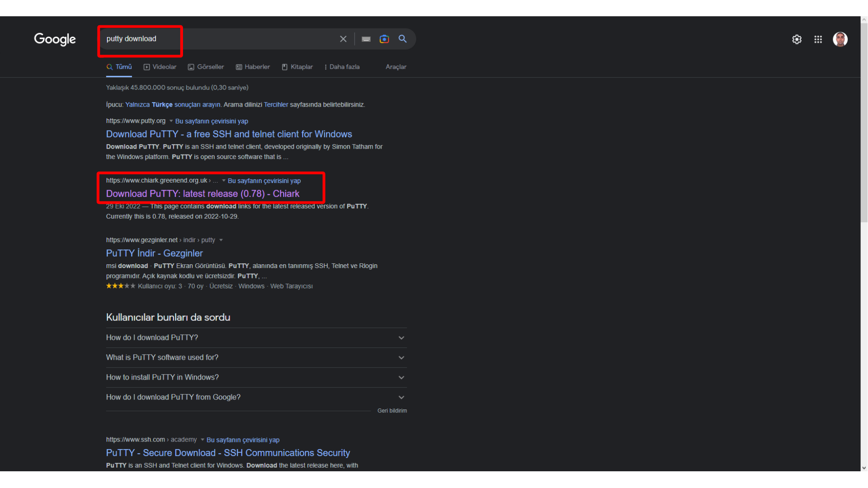This screenshot has height=488, width=868.
Task: Translate the putty.org result page
Action: (211, 121)
